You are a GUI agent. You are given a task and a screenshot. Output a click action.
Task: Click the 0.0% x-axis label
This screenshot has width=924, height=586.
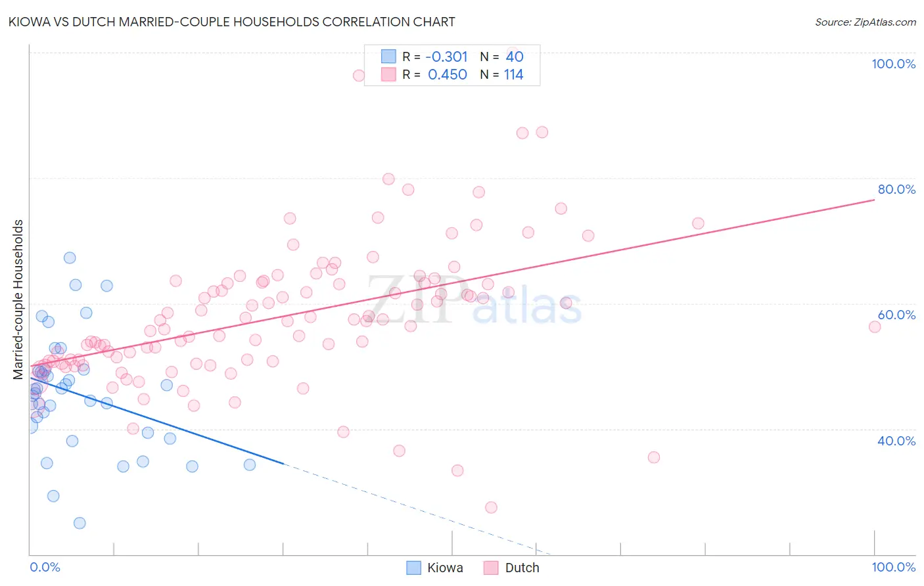[45, 567]
